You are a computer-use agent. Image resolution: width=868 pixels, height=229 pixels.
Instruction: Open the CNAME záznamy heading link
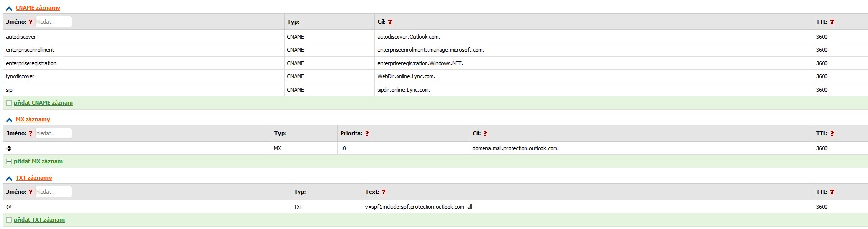tap(38, 8)
